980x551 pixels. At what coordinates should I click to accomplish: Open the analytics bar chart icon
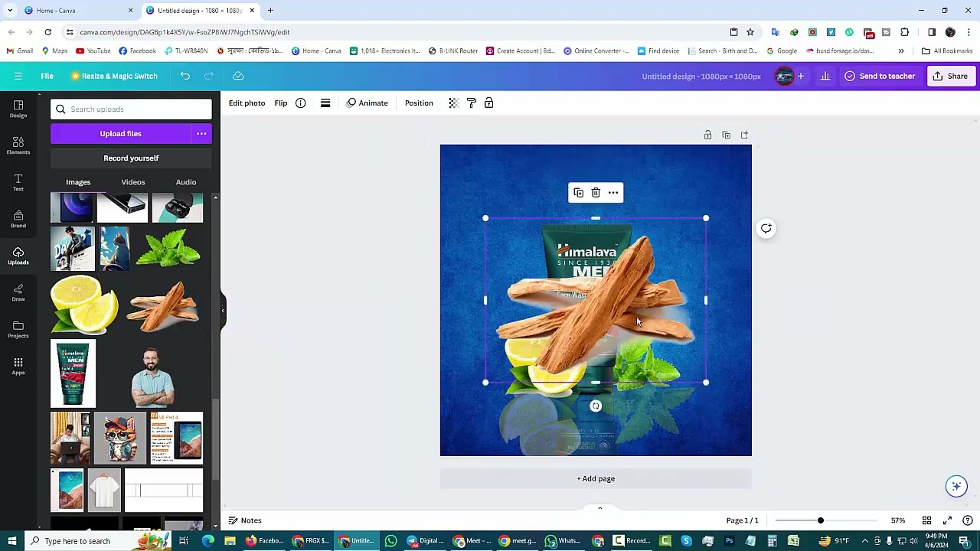(x=825, y=76)
